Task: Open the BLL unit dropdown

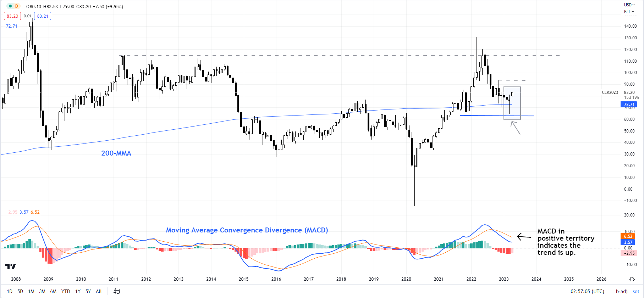Action: (x=629, y=12)
